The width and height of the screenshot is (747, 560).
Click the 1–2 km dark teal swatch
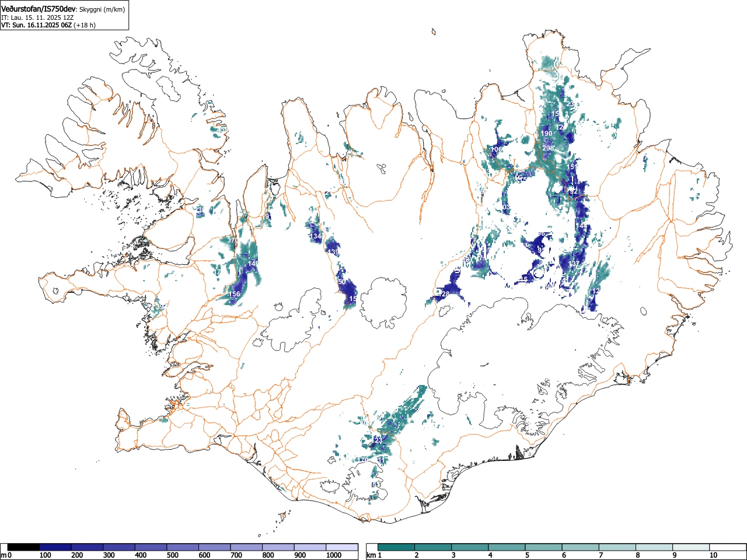397,547
